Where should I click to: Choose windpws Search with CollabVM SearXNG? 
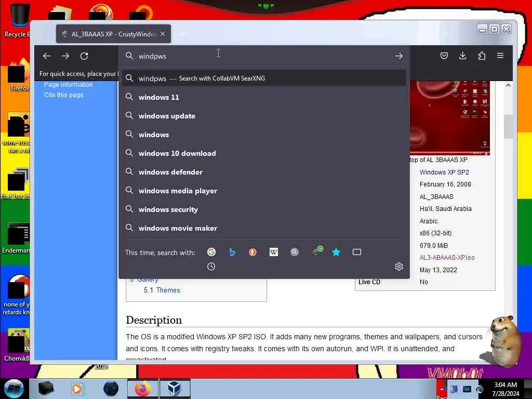point(264,78)
